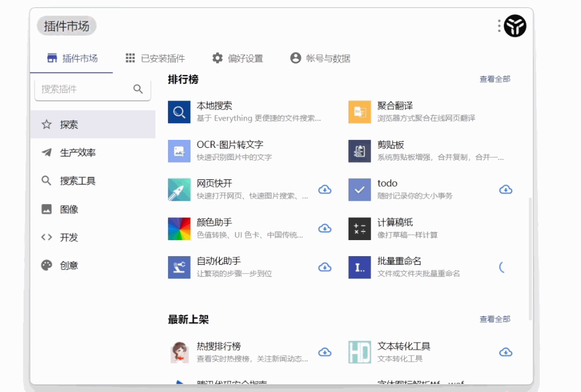Image resolution: width=581 pixels, height=392 pixels.
Task: Download the 网页快开 plugin via cloud icon
Action: coord(325,189)
